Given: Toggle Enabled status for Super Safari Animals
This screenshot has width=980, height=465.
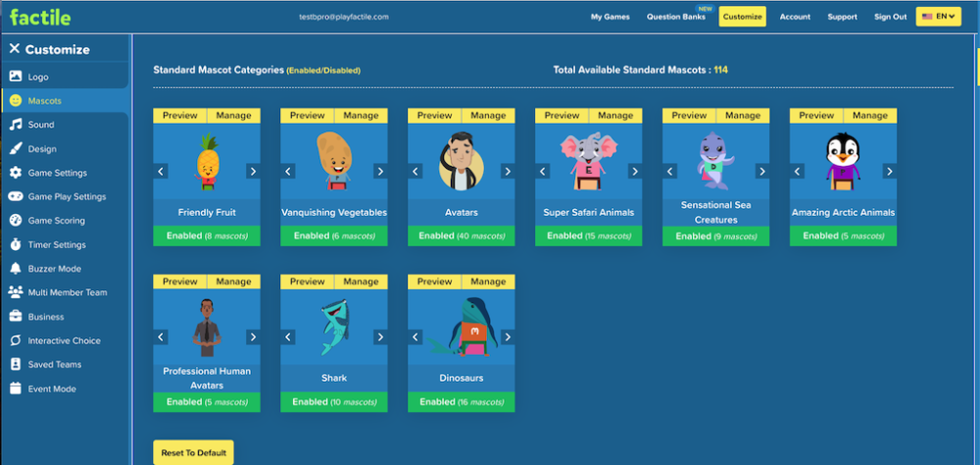Looking at the screenshot, I should click(589, 236).
